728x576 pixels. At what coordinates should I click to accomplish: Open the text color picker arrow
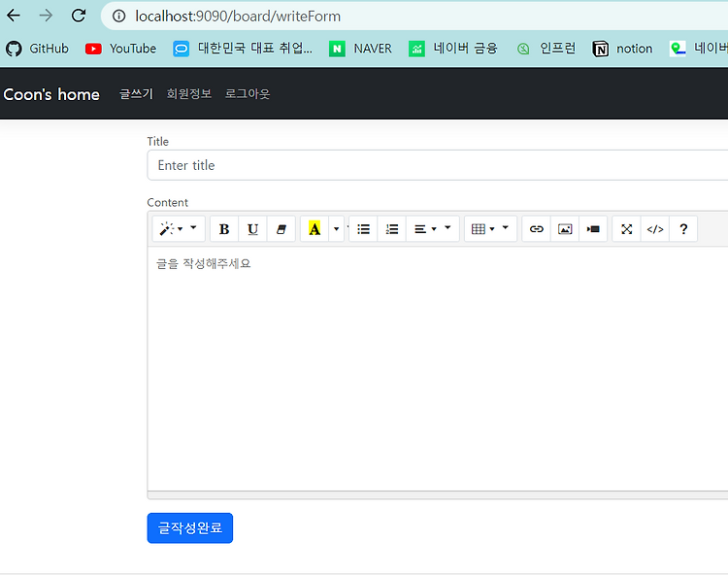[x=336, y=228]
